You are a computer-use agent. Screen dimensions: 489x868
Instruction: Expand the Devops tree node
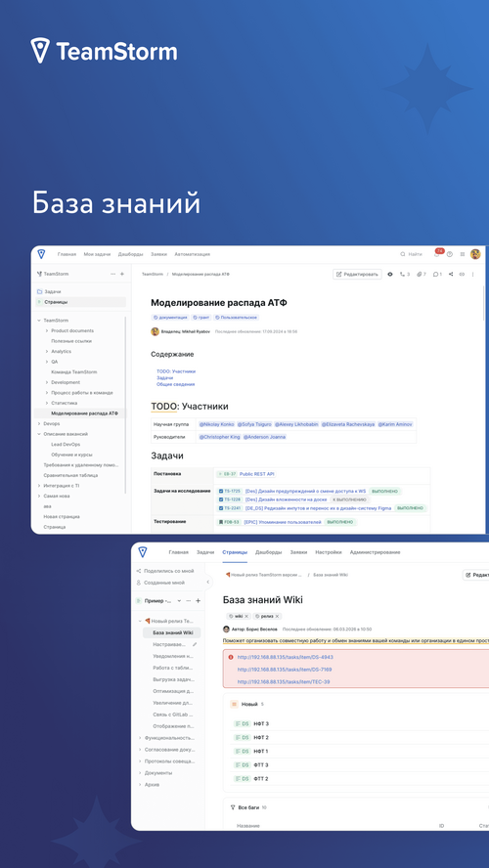39,423
